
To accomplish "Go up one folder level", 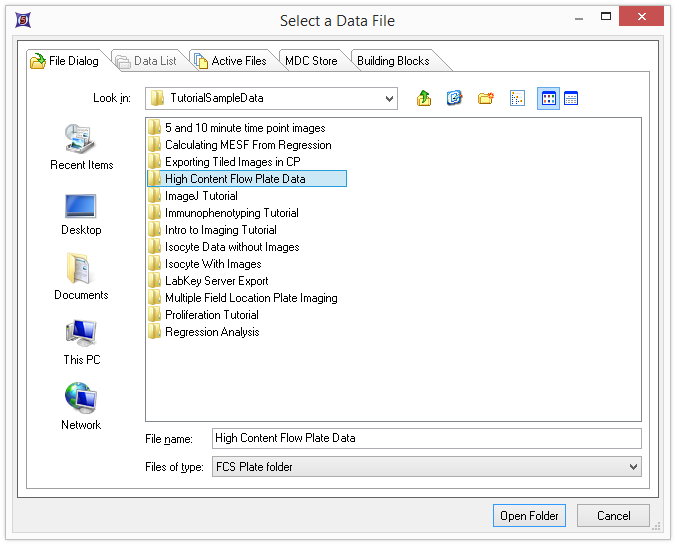I will [x=424, y=98].
